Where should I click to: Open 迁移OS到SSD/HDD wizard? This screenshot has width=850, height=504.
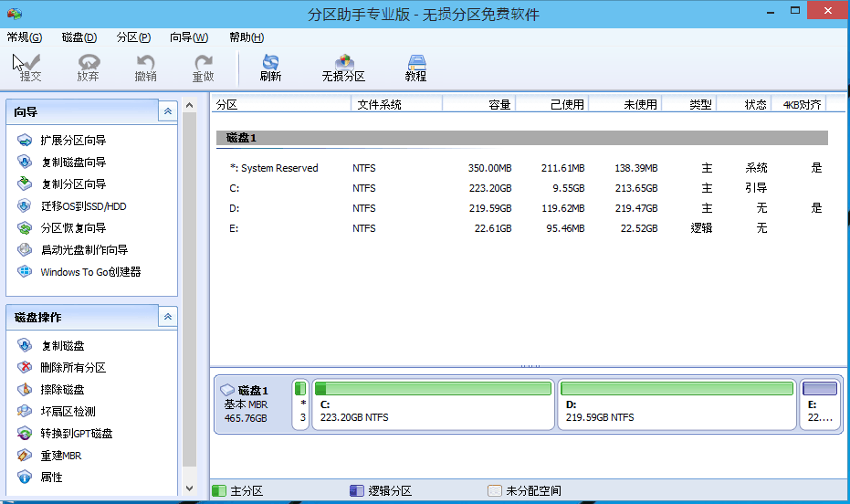[x=71, y=206]
